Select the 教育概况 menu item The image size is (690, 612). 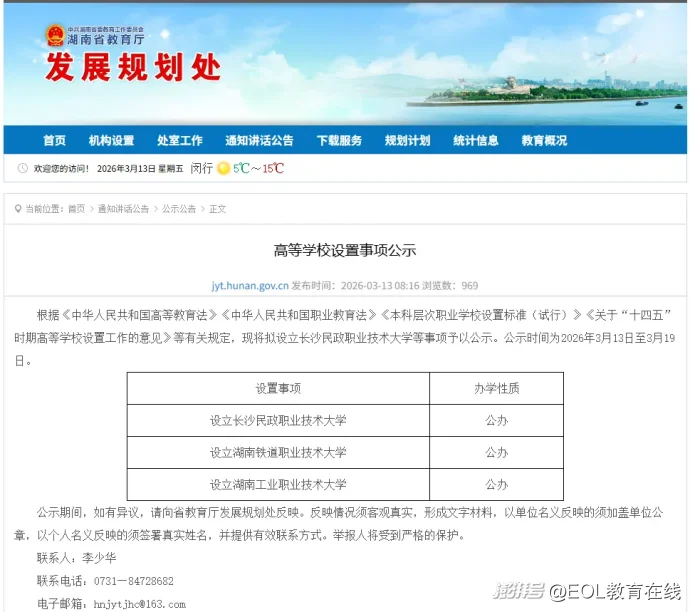(544, 141)
